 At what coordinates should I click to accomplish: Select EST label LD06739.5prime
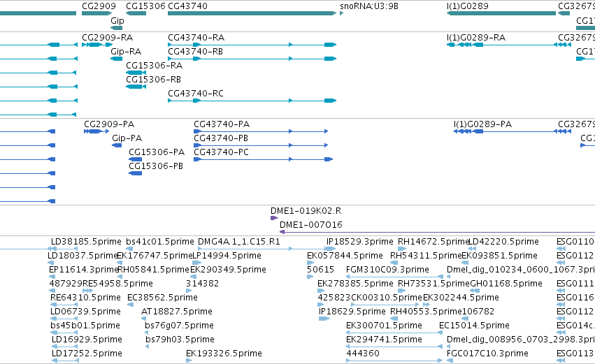pyautogui.click(x=85, y=312)
